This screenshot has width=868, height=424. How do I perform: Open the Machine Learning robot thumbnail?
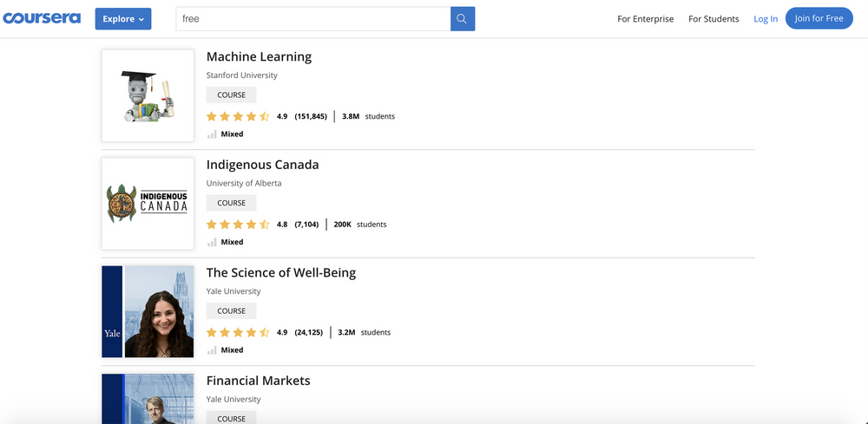pos(148,95)
